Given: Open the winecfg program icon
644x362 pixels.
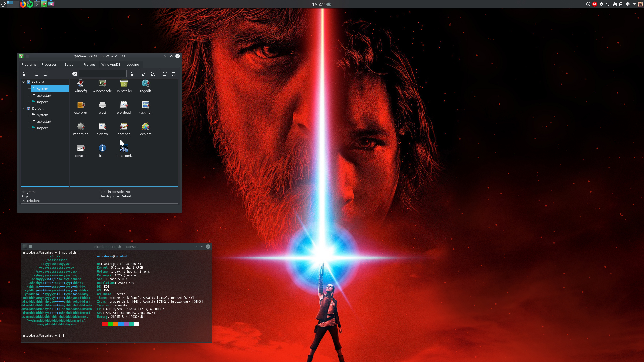Looking at the screenshot, I should click(80, 84).
